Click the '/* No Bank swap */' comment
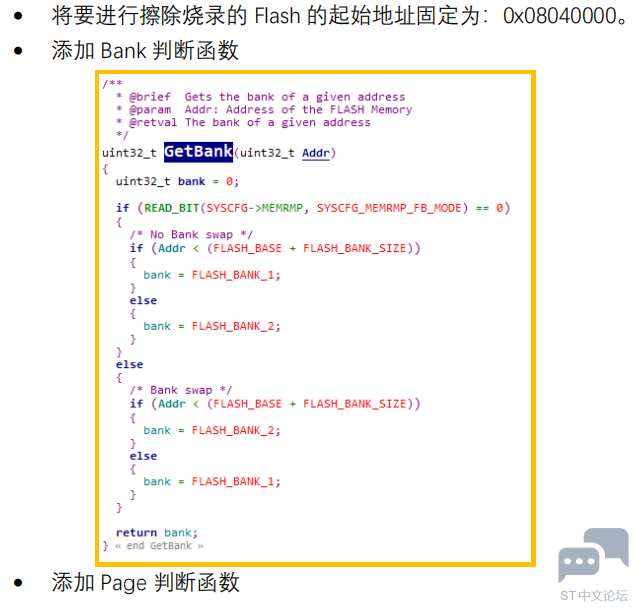 tap(191, 234)
